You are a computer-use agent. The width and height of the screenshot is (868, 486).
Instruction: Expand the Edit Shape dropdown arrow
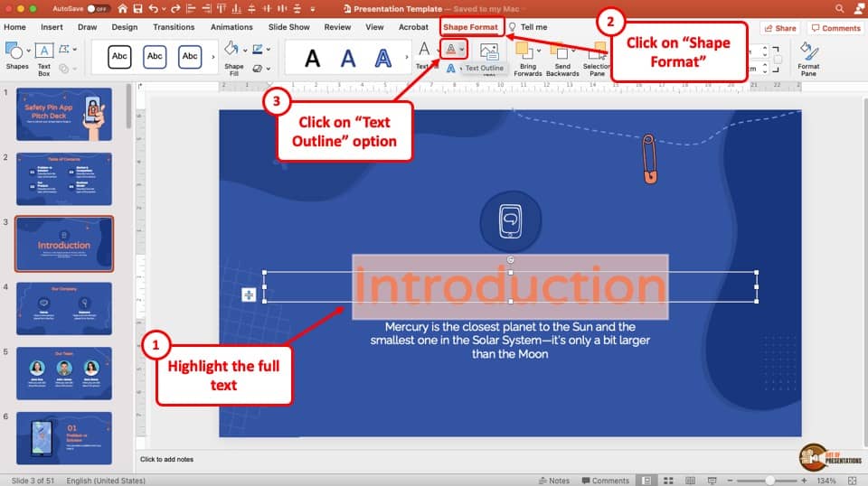click(75, 49)
